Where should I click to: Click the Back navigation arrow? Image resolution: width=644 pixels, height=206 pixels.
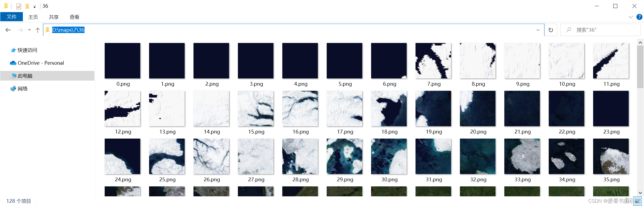(x=8, y=30)
